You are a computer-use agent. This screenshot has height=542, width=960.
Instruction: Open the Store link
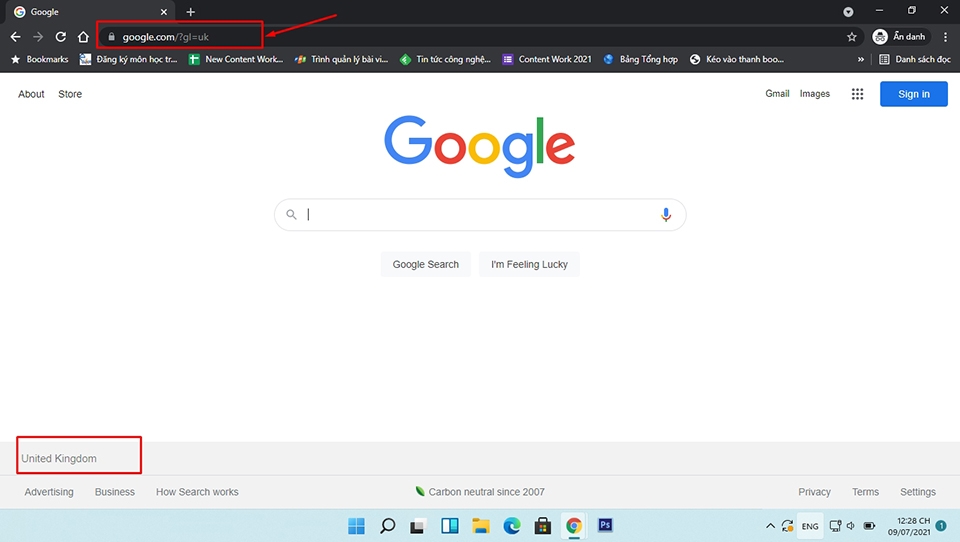click(70, 94)
